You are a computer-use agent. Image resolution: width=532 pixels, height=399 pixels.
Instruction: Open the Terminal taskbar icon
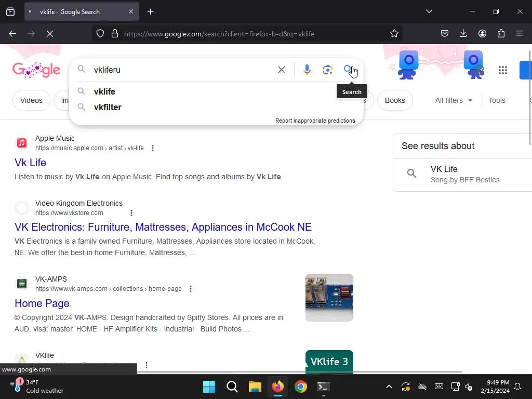pos(323,387)
